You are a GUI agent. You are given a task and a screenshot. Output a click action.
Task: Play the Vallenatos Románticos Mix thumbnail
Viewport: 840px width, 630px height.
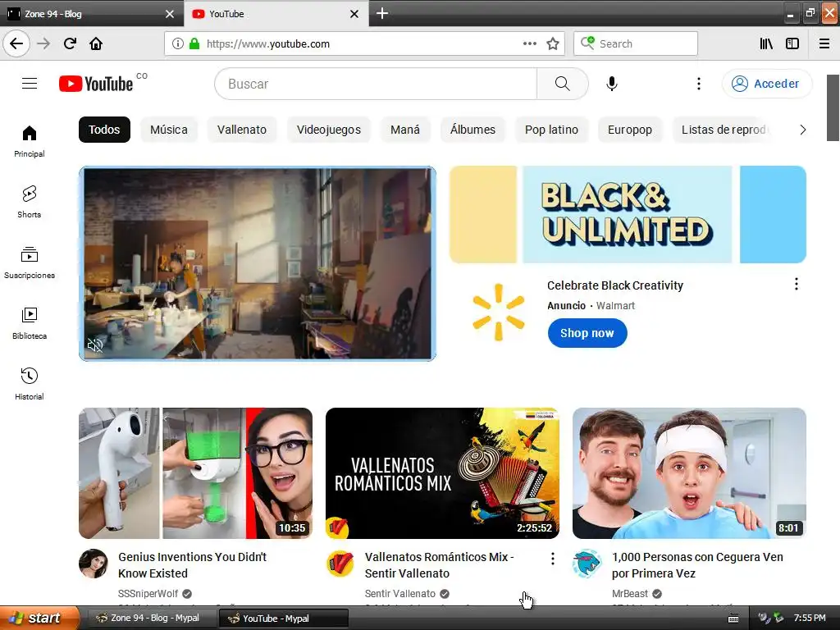pos(442,473)
